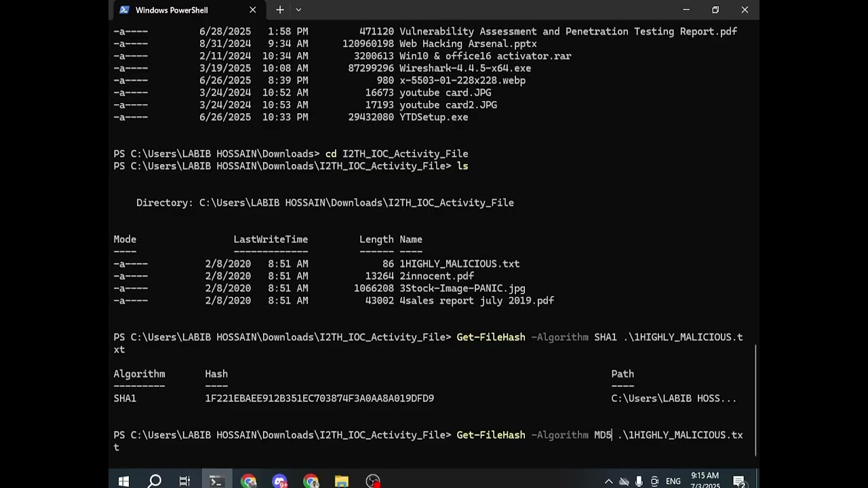This screenshot has width=868, height=488.
Task: Open the OBS recording icon in taskbar
Action: pos(373,481)
